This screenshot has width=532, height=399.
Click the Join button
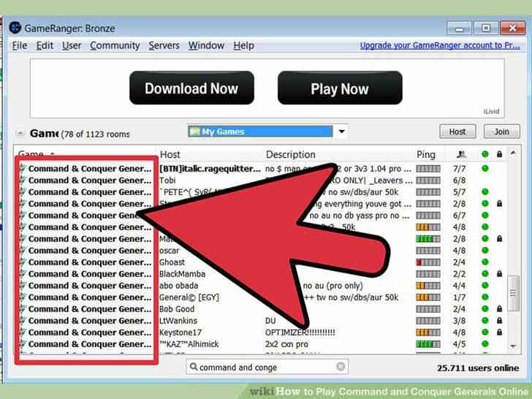coord(501,132)
